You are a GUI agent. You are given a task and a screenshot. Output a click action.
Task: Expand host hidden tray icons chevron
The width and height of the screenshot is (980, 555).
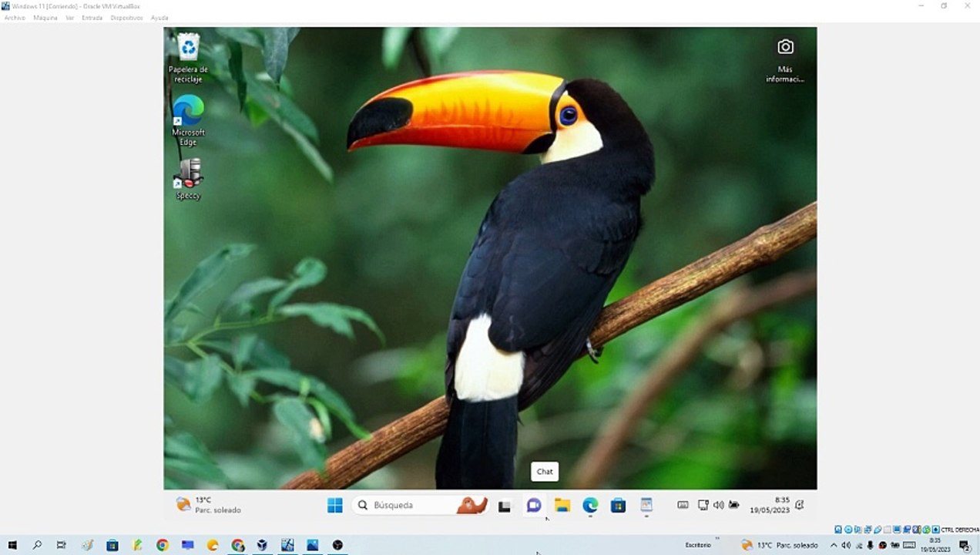(x=833, y=545)
